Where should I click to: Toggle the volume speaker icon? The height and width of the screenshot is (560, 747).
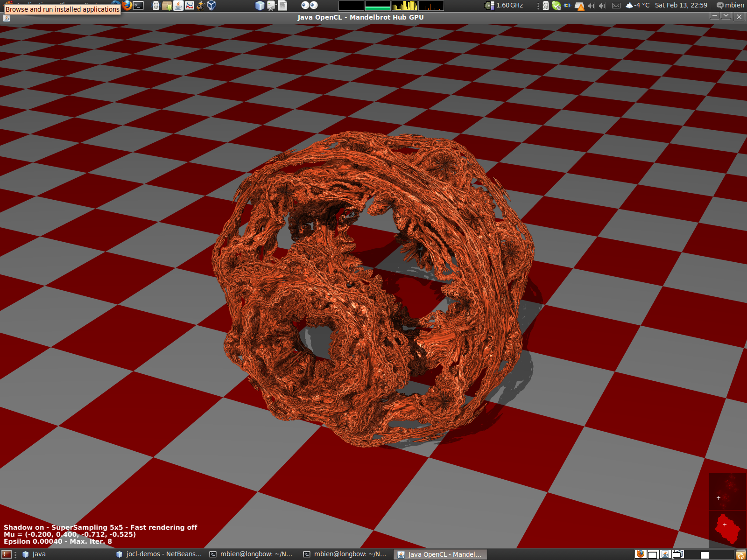click(591, 6)
